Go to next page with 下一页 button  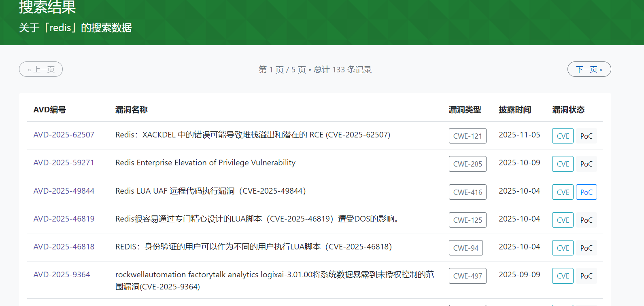(x=589, y=69)
